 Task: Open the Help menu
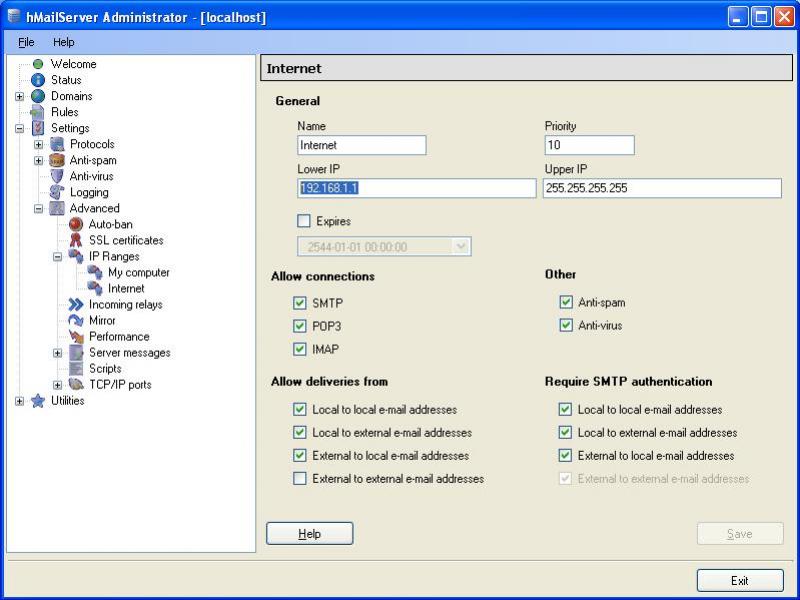pyautogui.click(x=64, y=42)
